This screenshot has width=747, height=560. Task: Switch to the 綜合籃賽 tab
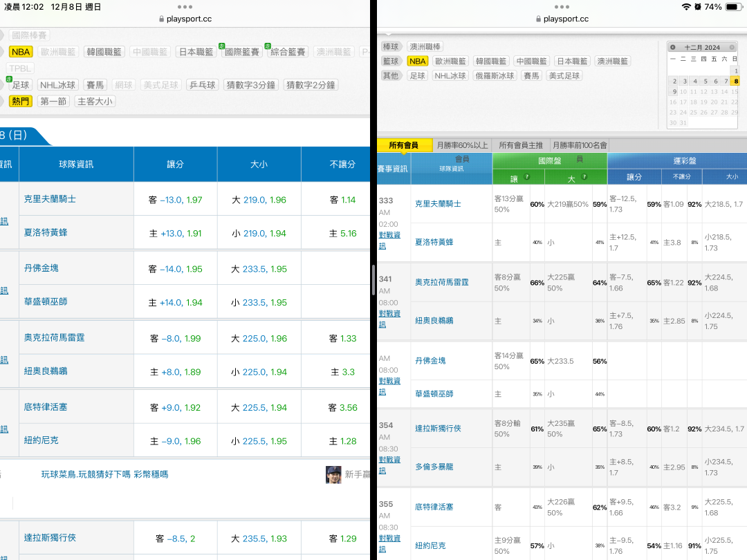(288, 52)
